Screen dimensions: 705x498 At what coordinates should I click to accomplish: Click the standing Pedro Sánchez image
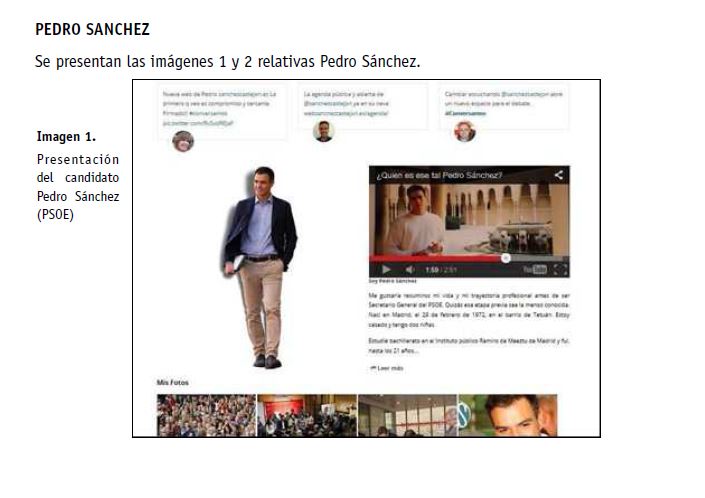(260, 267)
